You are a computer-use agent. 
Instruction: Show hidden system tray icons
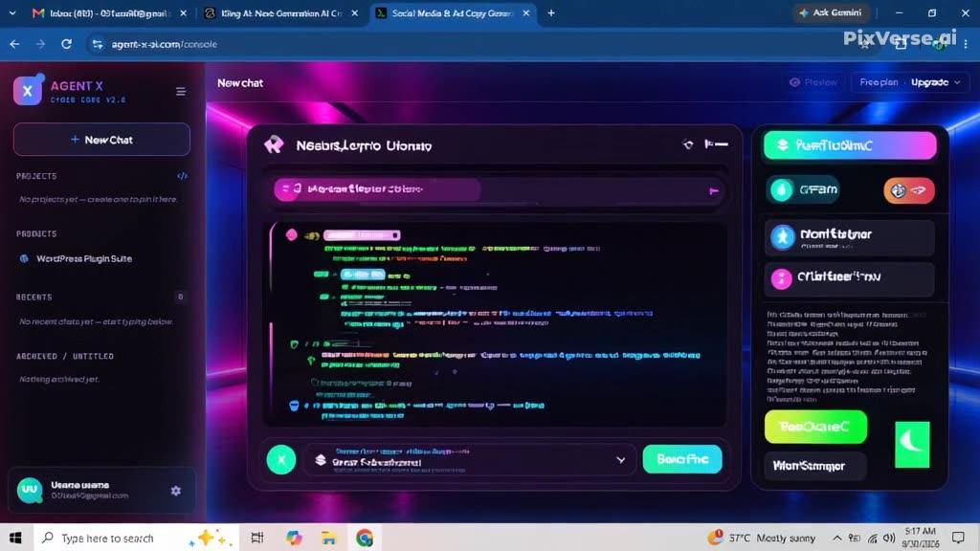coord(836,538)
